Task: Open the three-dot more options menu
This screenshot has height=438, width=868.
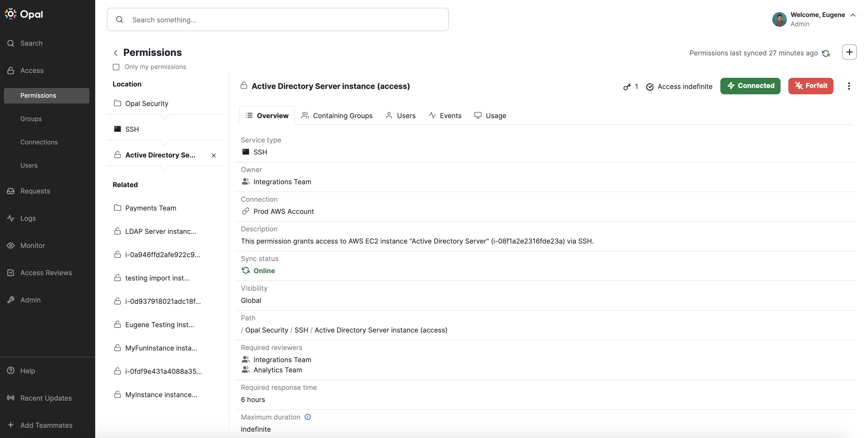Action: 849,86
